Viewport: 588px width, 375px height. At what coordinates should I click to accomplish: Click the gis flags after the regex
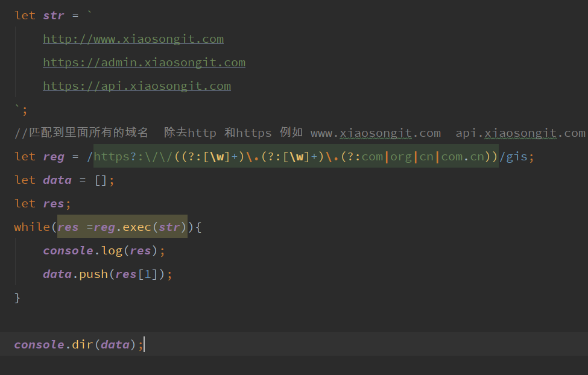[x=516, y=157]
